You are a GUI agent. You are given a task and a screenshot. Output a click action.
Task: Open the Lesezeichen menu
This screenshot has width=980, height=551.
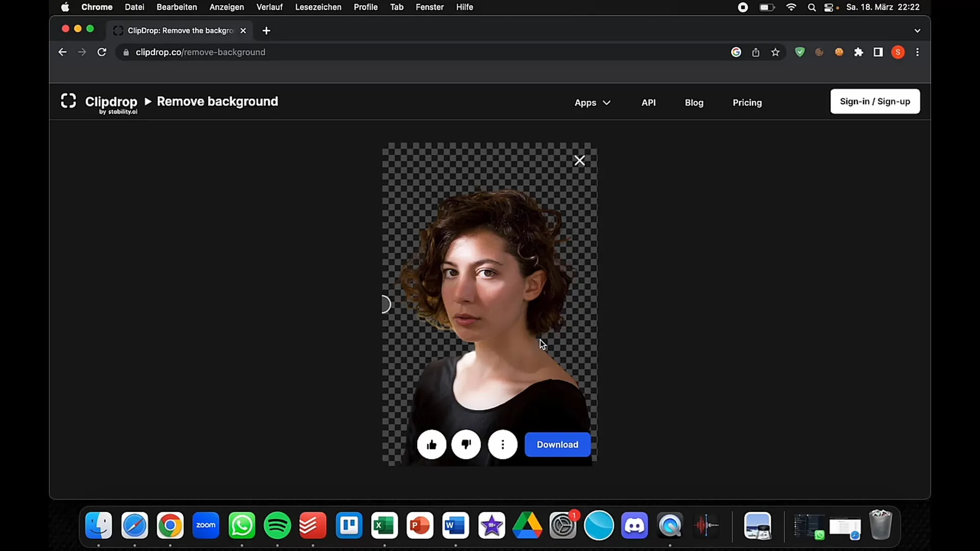(x=318, y=7)
